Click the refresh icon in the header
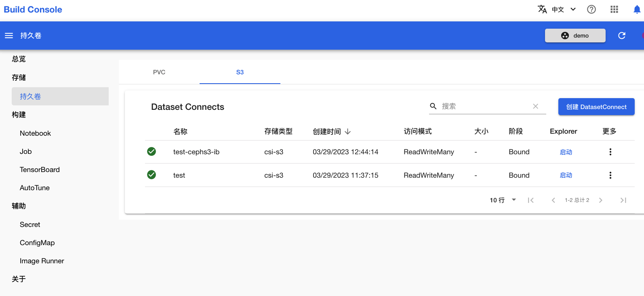644x296 pixels. click(x=622, y=36)
